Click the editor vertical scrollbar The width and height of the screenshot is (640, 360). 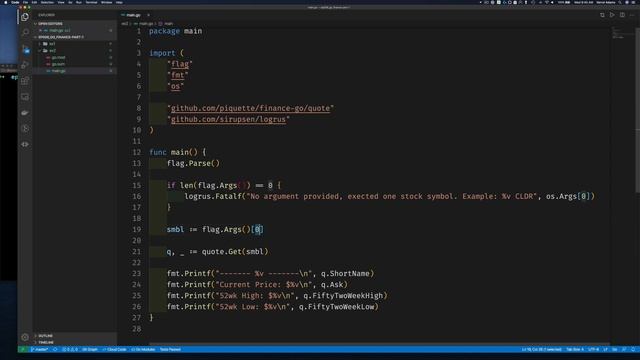[638, 110]
